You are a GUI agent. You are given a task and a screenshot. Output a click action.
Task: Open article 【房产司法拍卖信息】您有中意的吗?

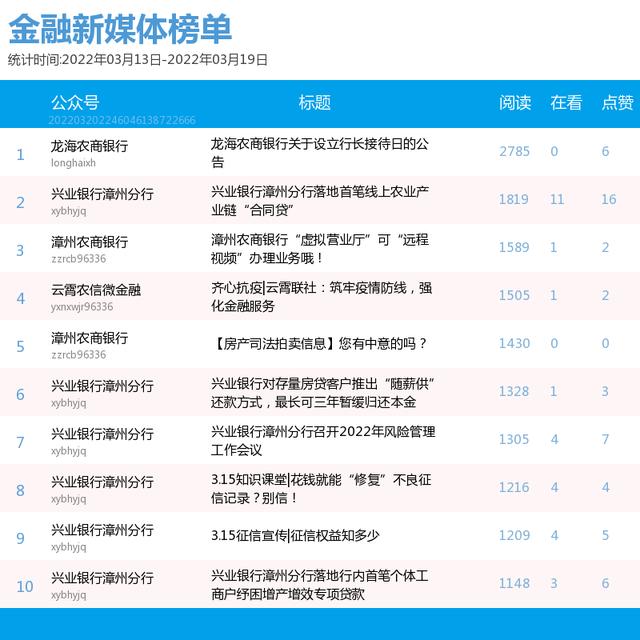(319, 344)
